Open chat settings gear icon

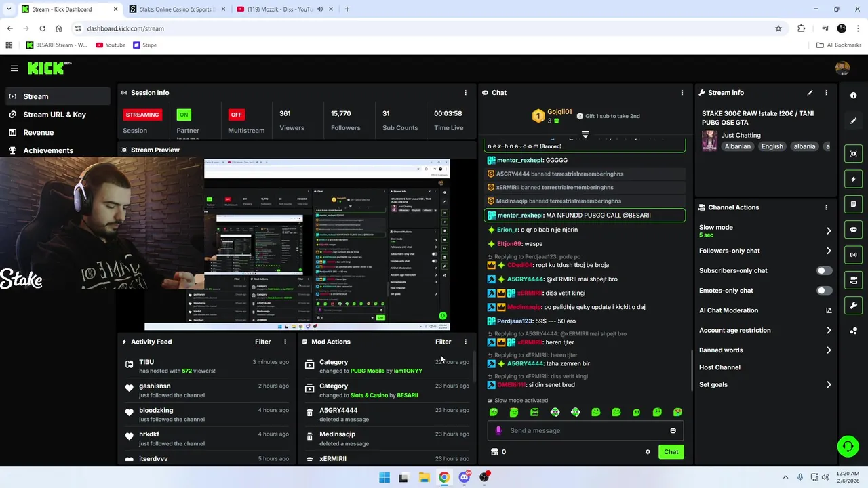click(648, 452)
